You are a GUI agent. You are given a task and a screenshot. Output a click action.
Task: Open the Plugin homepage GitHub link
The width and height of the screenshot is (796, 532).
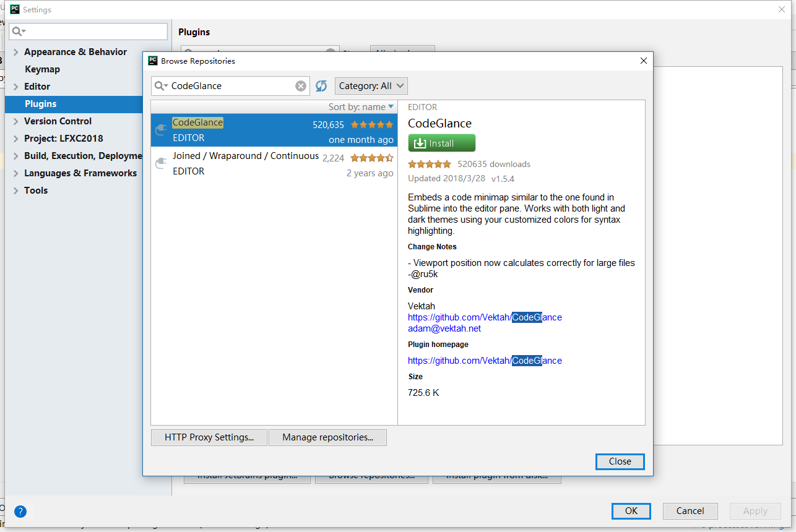pyautogui.click(x=485, y=361)
